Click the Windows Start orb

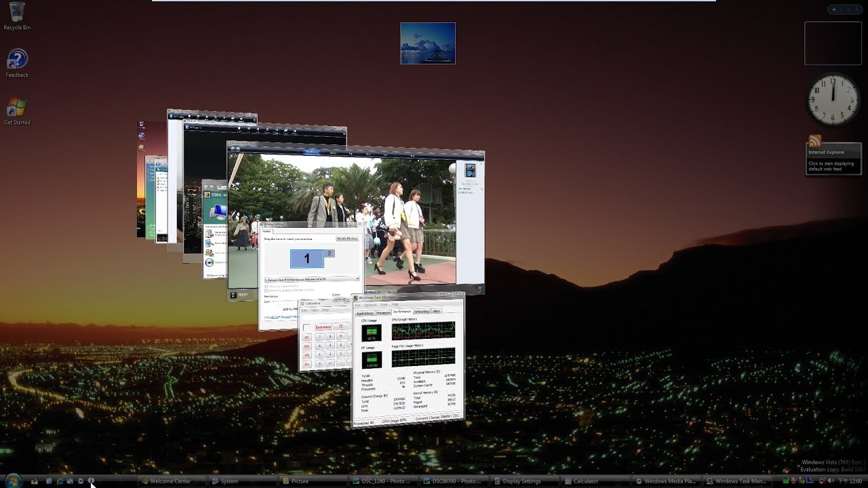pos(13,481)
